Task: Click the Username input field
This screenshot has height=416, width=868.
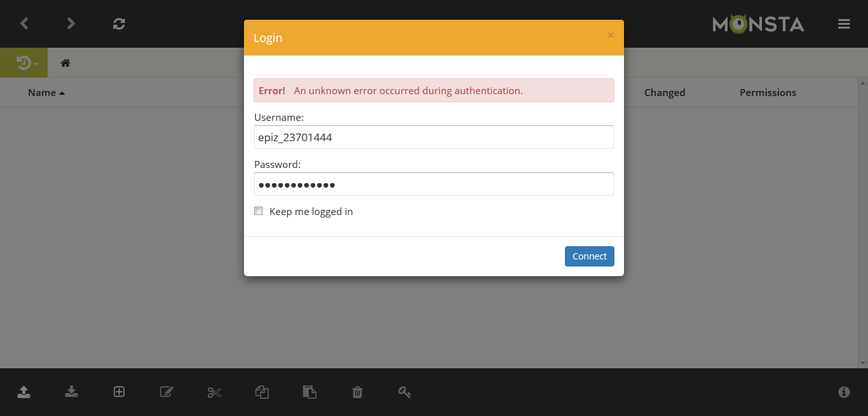Action: 433,137
